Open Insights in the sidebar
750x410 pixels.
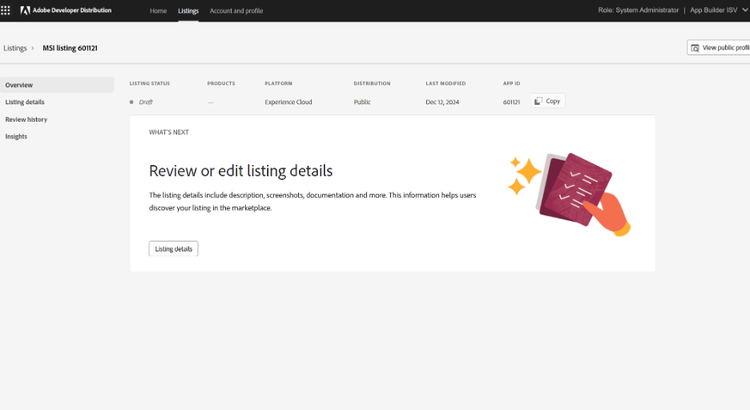[x=16, y=136]
